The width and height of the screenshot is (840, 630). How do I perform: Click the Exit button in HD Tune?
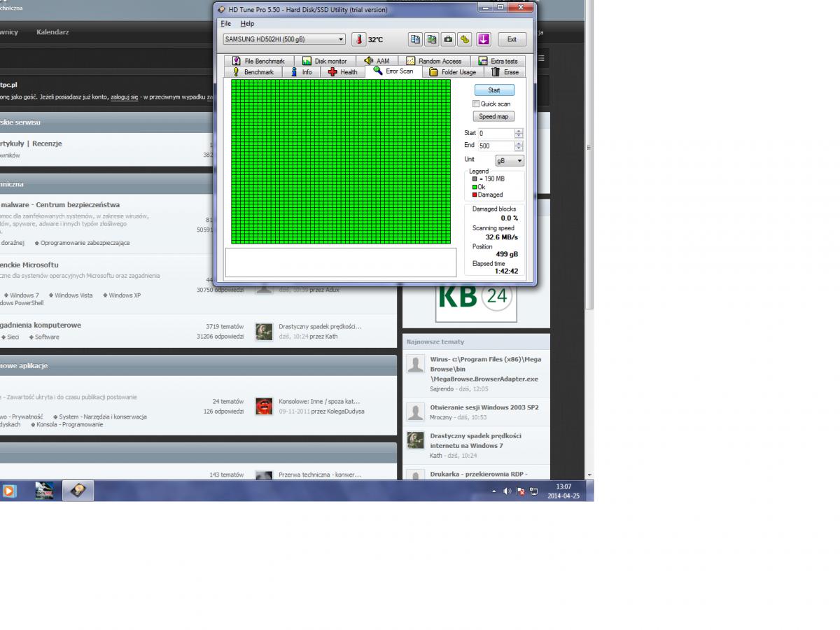tap(512, 39)
